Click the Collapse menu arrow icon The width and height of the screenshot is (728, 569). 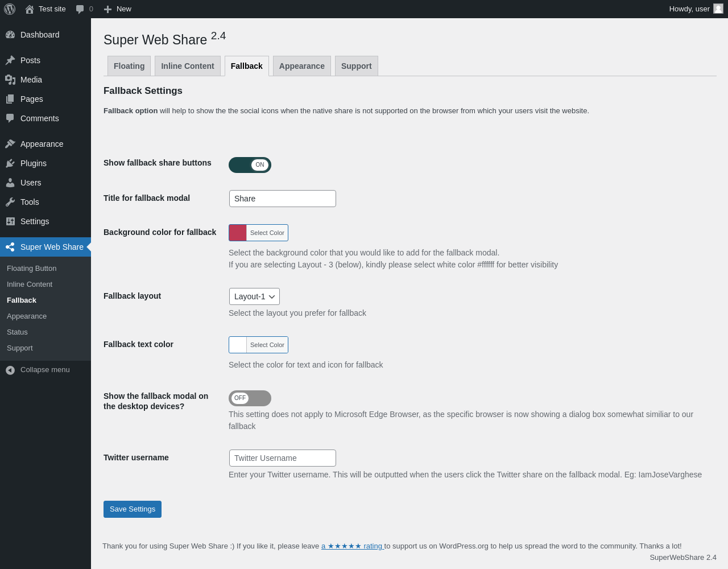point(10,370)
